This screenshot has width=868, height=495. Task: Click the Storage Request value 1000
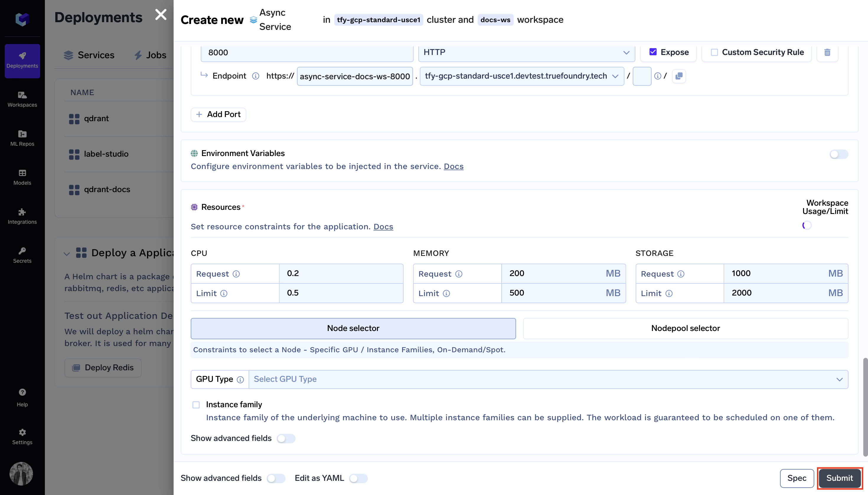pos(786,274)
